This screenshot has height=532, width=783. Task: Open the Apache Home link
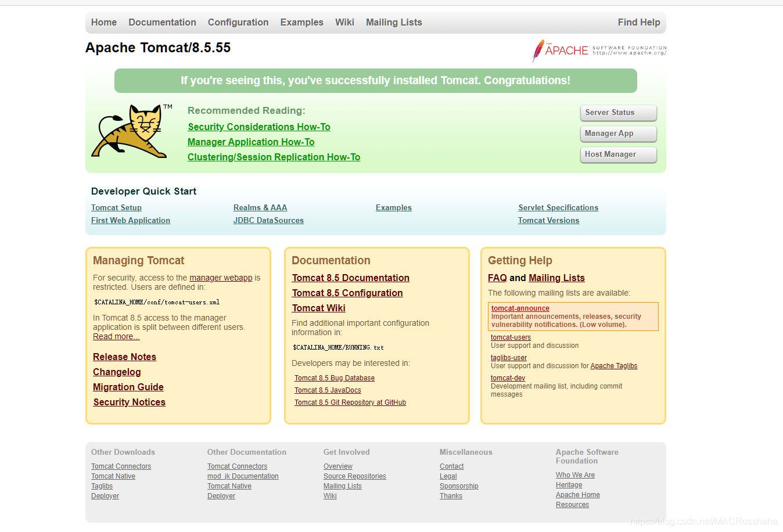click(578, 495)
